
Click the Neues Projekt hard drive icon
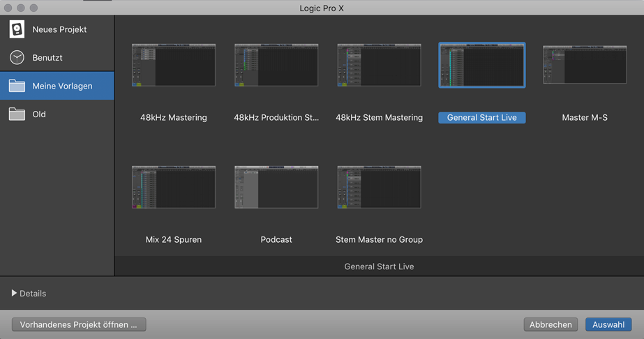[x=17, y=29]
